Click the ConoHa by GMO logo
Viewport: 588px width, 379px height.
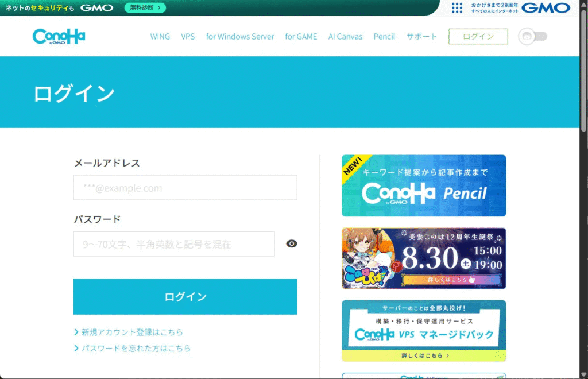[59, 36]
